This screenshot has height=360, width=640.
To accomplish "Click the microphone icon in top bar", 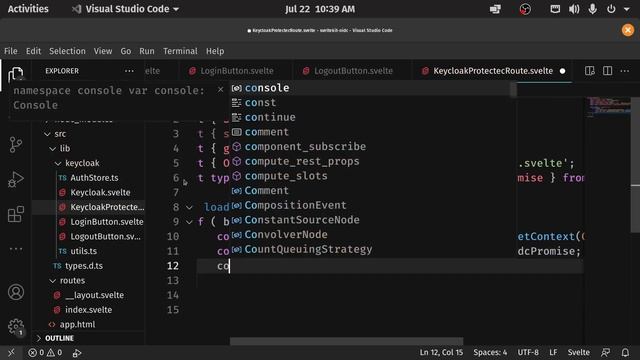I will [x=592, y=9].
